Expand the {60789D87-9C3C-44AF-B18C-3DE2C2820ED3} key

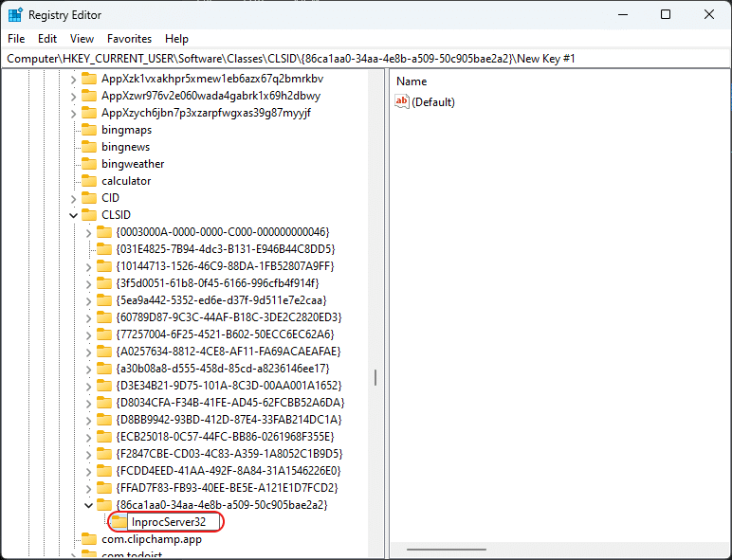tap(89, 318)
